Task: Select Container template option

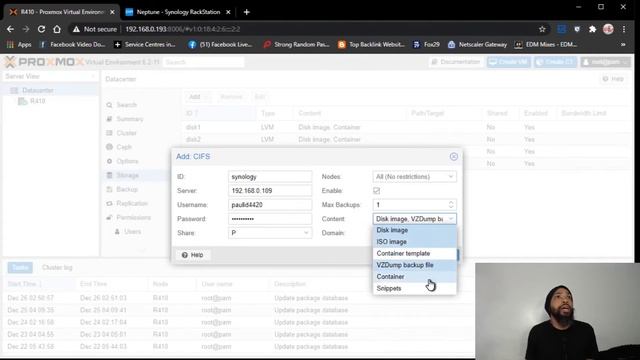Action: [x=414, y=253]
